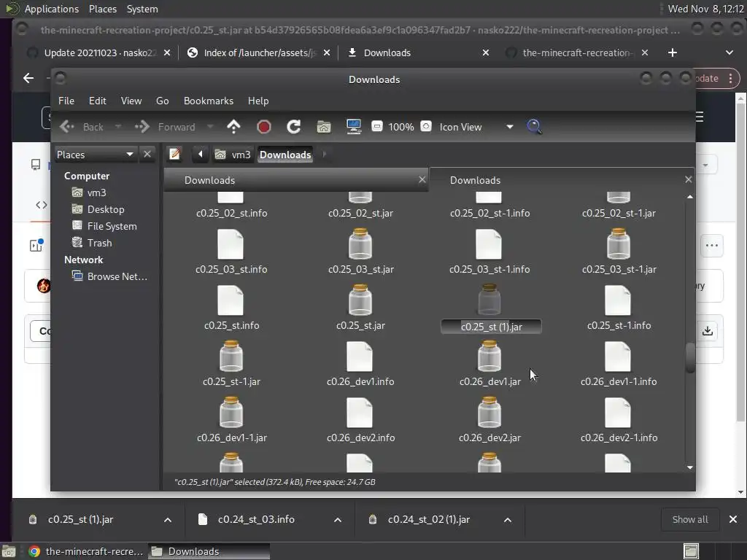This screenshot has height=560, width=747.
Task: Open the View menu
Action: pyautogui.click(x=131, y=101)
